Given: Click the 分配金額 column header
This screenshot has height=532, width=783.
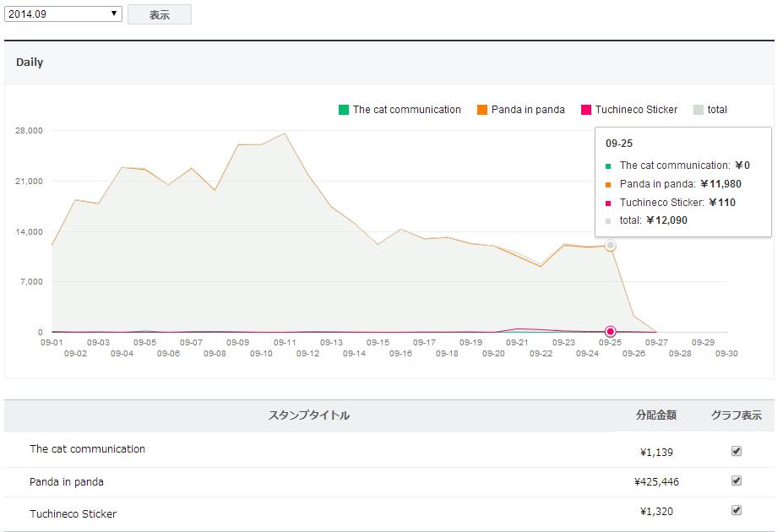Looking at the screenshot, I should coord(656,415).
